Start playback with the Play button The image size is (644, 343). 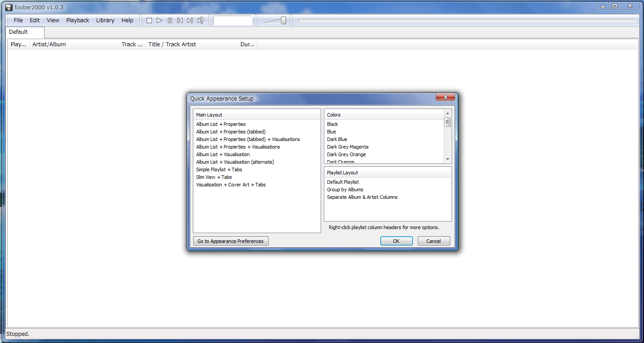click(159, 20)
